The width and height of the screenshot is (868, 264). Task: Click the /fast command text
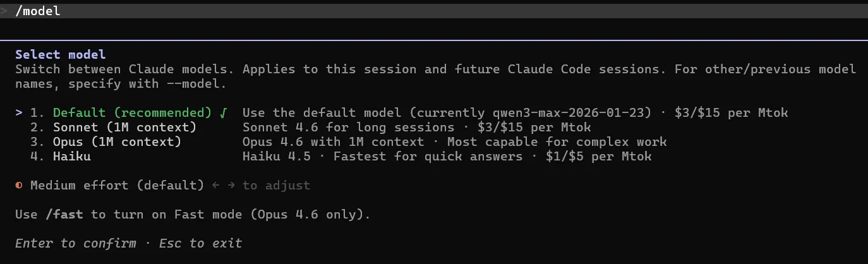[64, 215]
